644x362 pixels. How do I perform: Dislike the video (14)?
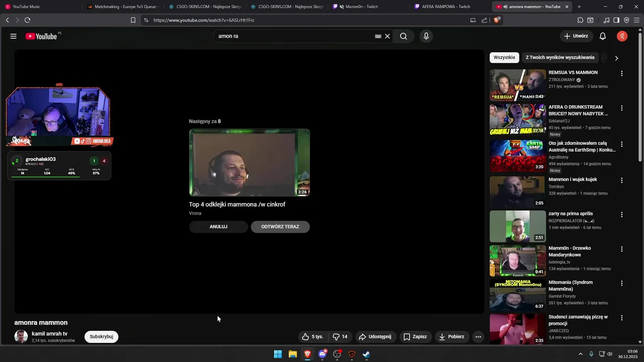tap(340, 336)
